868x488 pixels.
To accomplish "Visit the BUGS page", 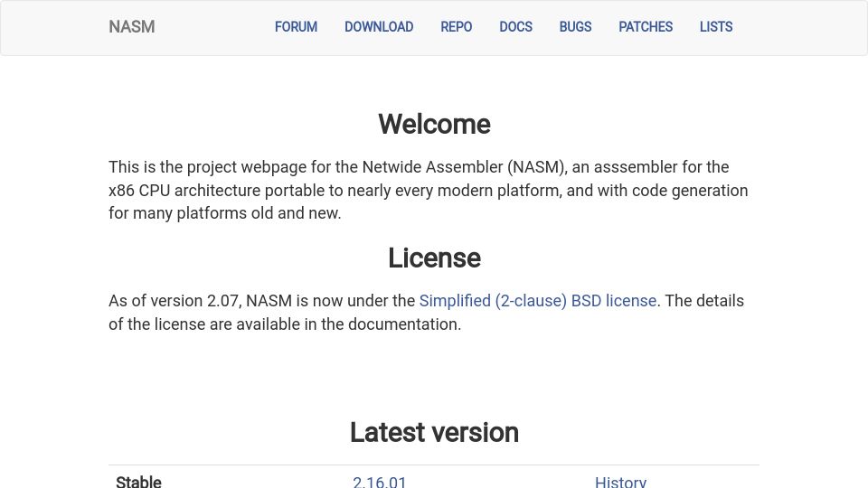I will point(575,26).
